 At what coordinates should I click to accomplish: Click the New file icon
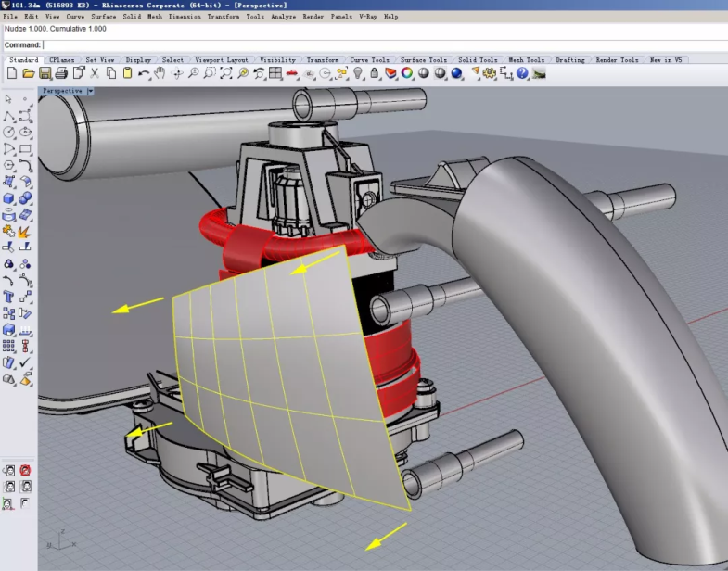11,73
